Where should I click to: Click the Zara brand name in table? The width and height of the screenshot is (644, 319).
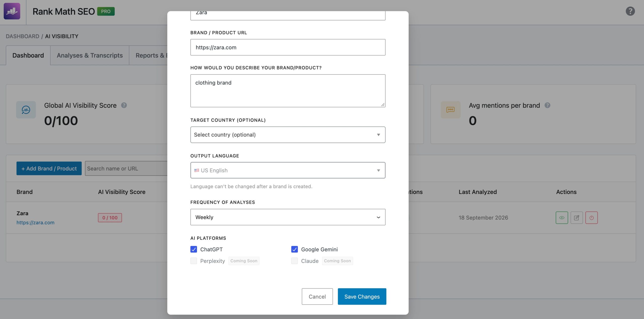(22, 213)
